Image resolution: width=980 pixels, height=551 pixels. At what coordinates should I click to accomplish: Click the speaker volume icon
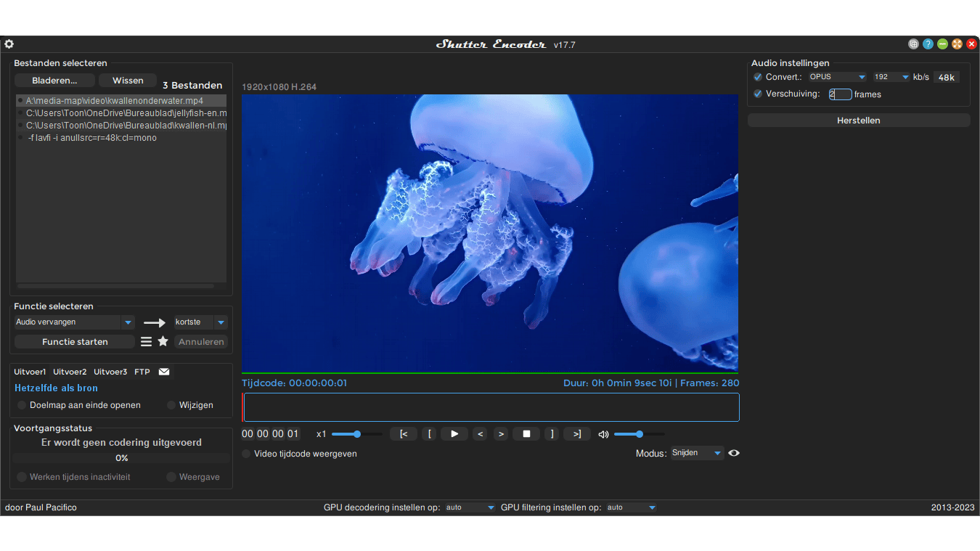pyautogui.click(x=603, y=435)
